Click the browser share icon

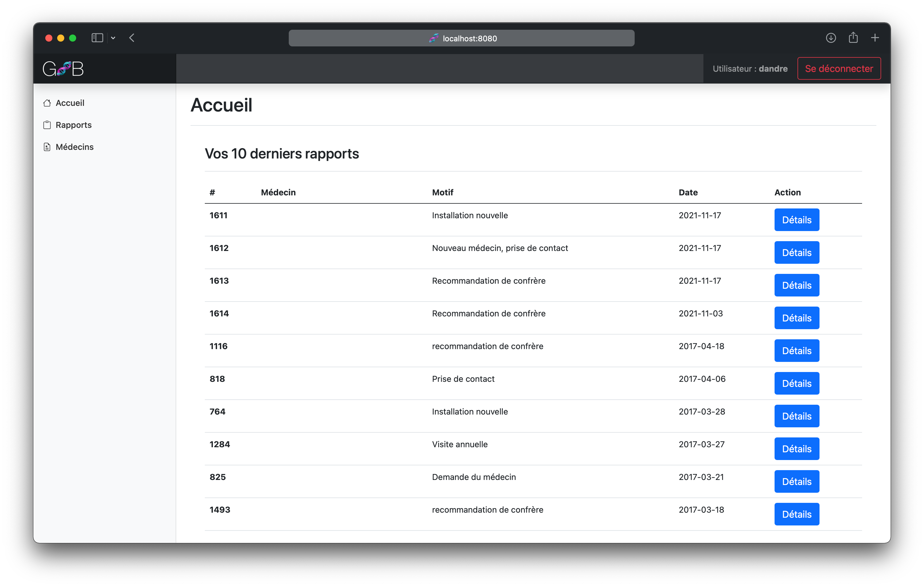853,38
